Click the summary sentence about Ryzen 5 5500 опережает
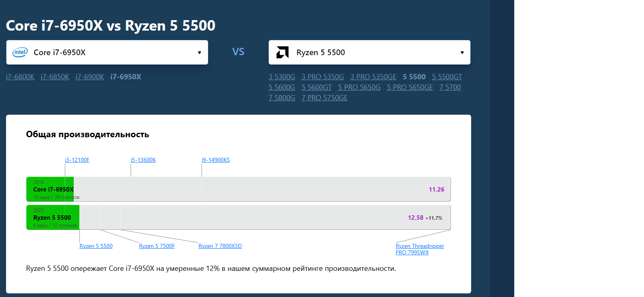The width and height of the screenshot is (644, 297). [x=211, y=268]
